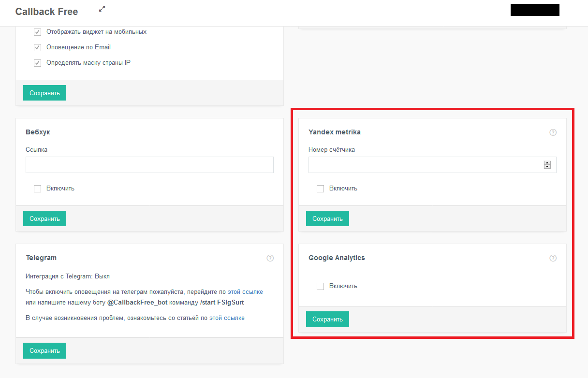This screenshot has height=378, width=588.
Task: Focus the Вебхук 'Ссылка' input field
Action: click(x=149, y=165)
